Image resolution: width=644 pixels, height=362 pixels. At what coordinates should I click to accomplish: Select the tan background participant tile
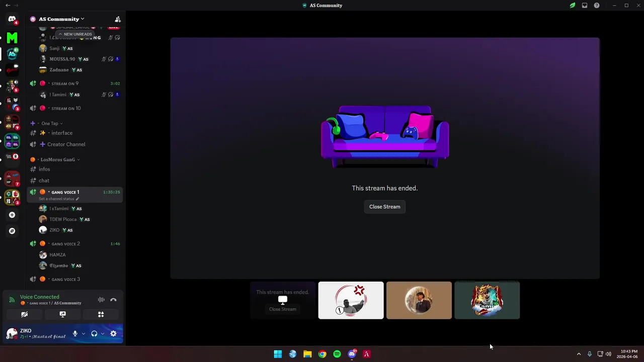click(x=419, y=300)
